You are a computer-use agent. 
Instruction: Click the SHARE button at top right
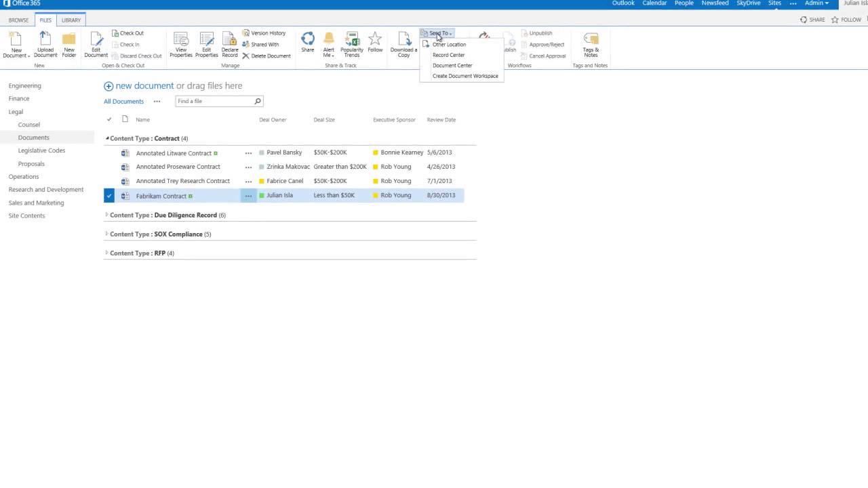coord(812,20)
